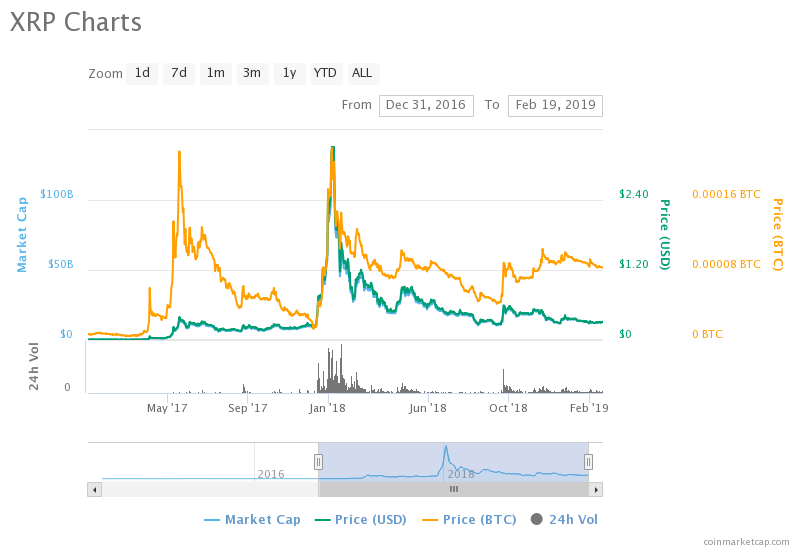Click the $2.40 price axis label
This screenshot has width=800, height=550.
click(634, 194)
